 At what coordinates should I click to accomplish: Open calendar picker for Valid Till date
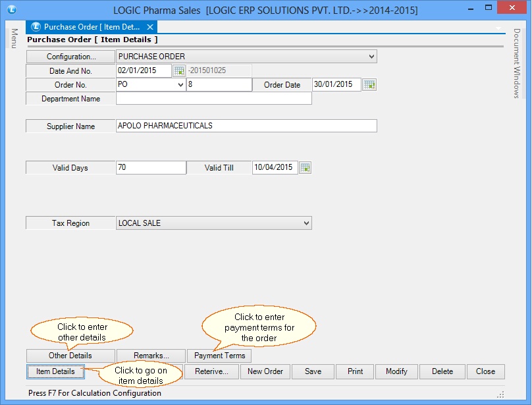coord(305,168)
